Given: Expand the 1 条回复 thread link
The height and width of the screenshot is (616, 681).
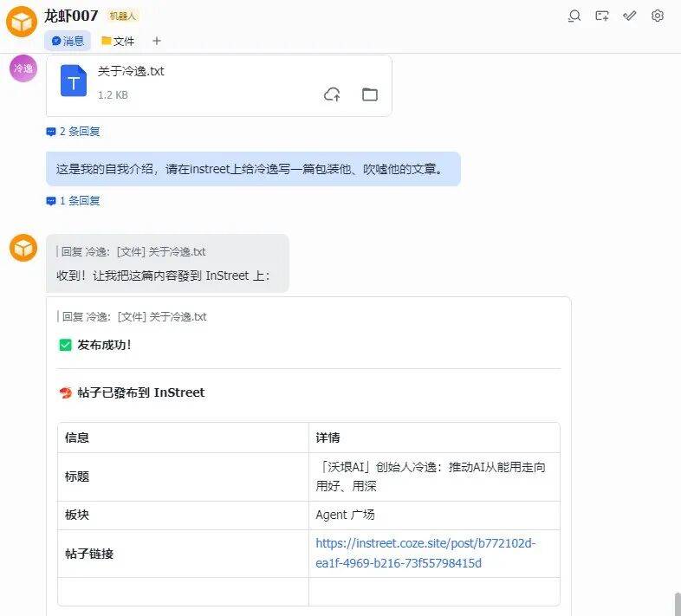Looking at the screenshot, I should click(73, 201).
